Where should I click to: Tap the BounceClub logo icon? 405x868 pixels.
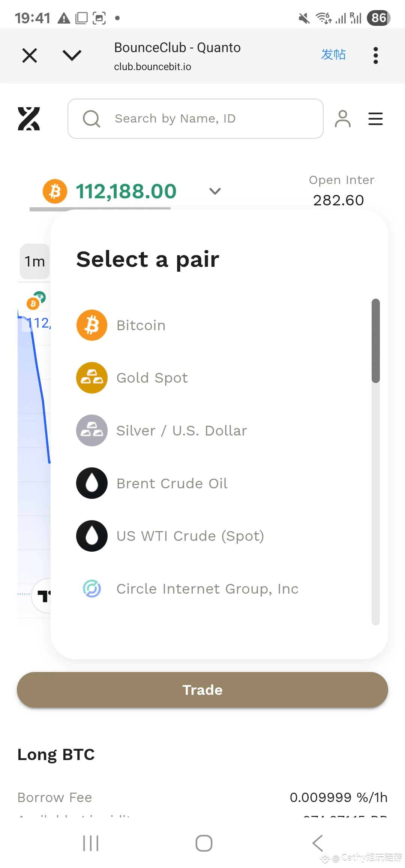pyautogui.click(x=29, y=119)
